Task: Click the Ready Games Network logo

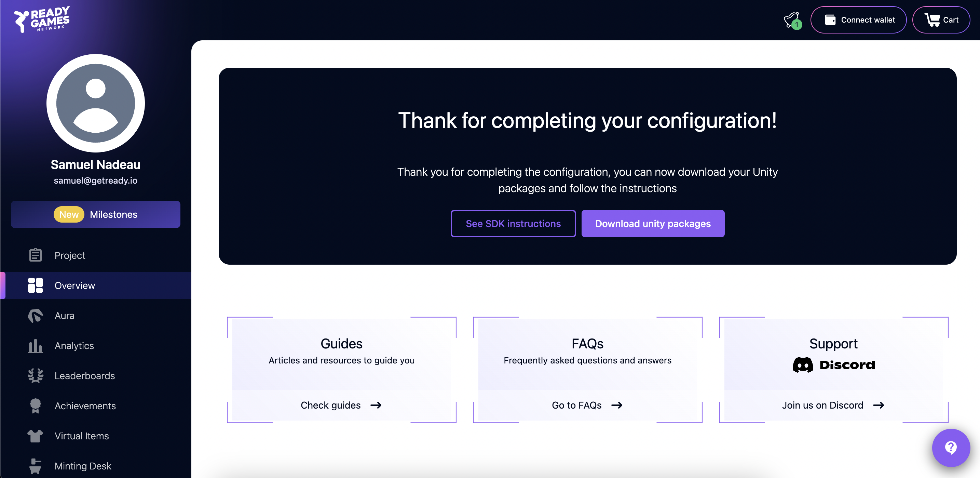Action: [x=42, y=19]
